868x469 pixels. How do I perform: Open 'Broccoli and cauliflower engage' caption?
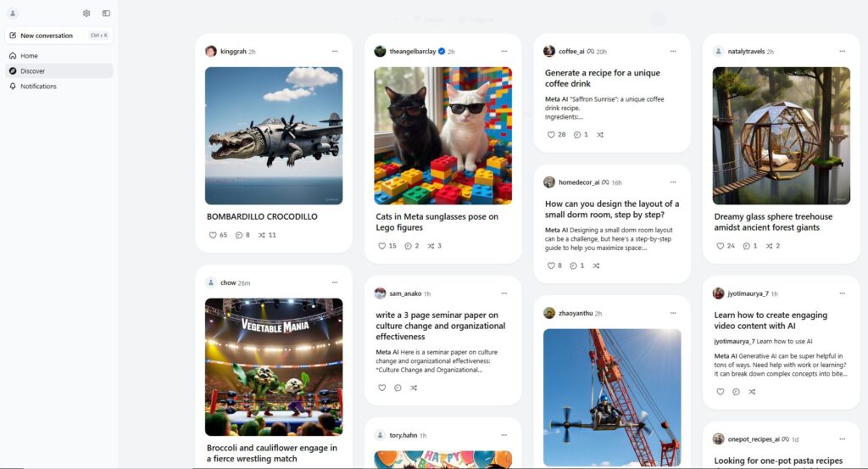click(x=272, y=454)
